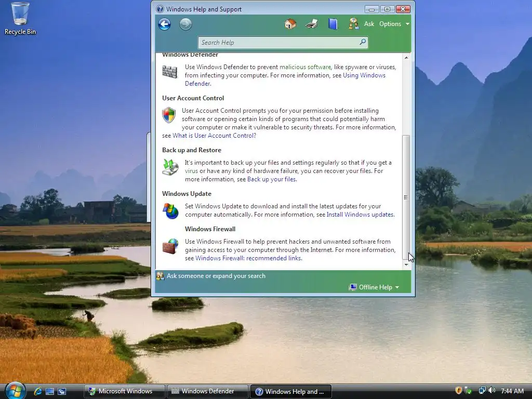Click the Windows Firewall brick globe icon
The width and height of the screenshot is (532, 399).
(x=170, y=246)
